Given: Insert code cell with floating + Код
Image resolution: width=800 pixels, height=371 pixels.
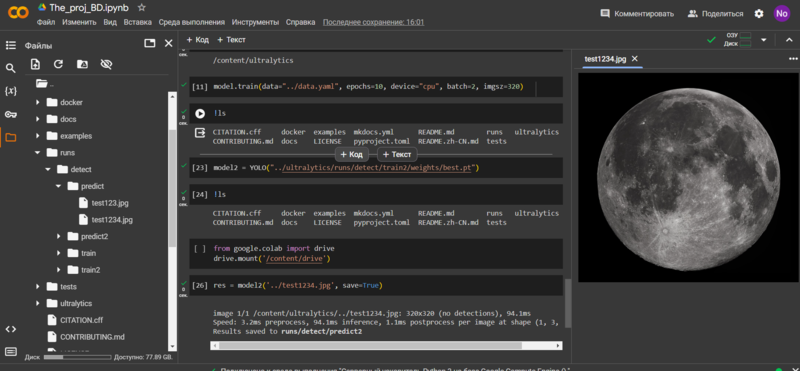Looking at the screenshot, I should 351,154.
